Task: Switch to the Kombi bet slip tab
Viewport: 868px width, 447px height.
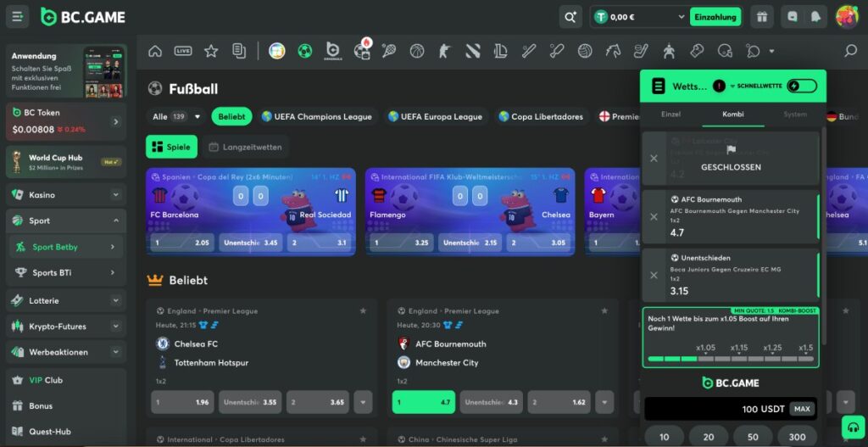Action: [733, 115]
